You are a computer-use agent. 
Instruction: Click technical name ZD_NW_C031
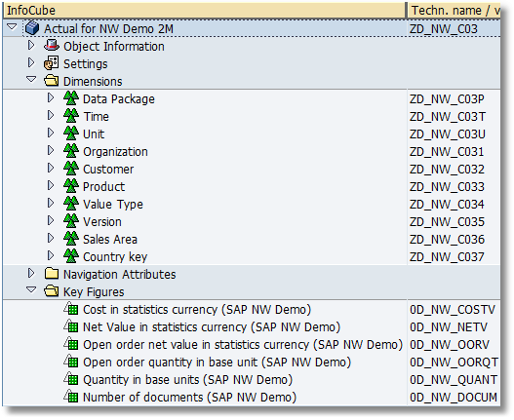[x=447, y=151]
